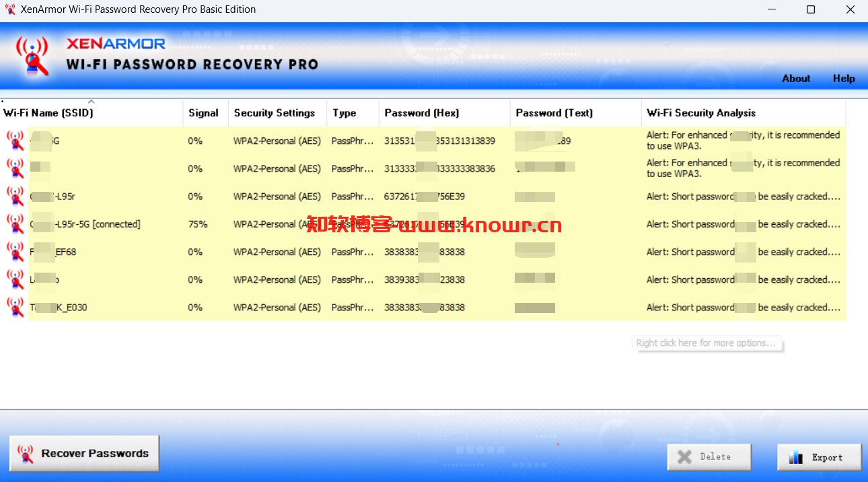868x482 pixels.
Task: Click the 75% signal value
Action: [198, 224]
